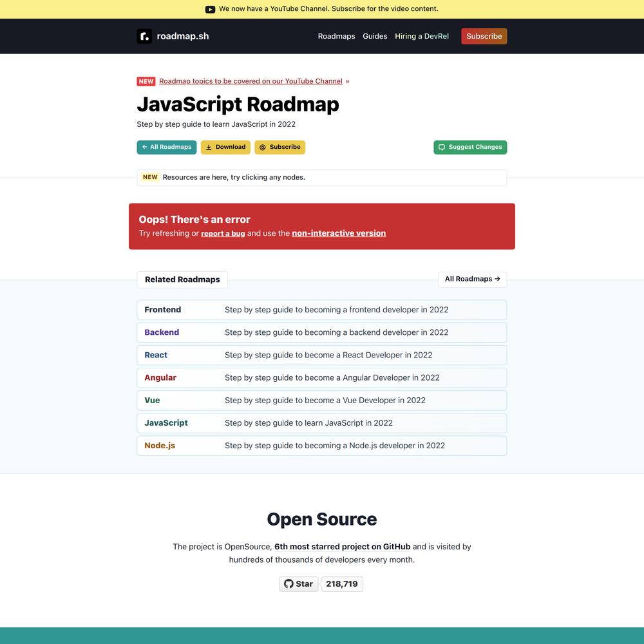Click the report a bug link
Screen dimensions: 644x644
pyautogui.click(x=223, y=233)
